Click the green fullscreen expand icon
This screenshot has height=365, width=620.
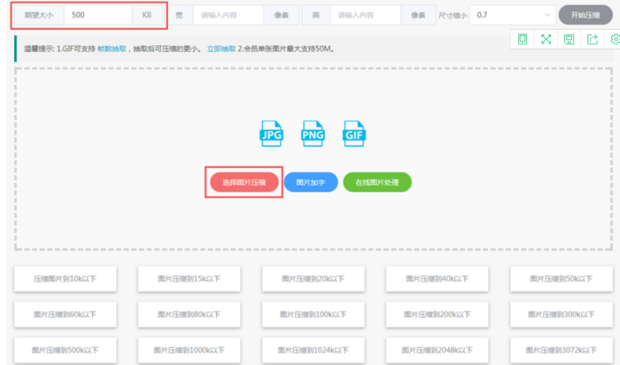(546, 39)
